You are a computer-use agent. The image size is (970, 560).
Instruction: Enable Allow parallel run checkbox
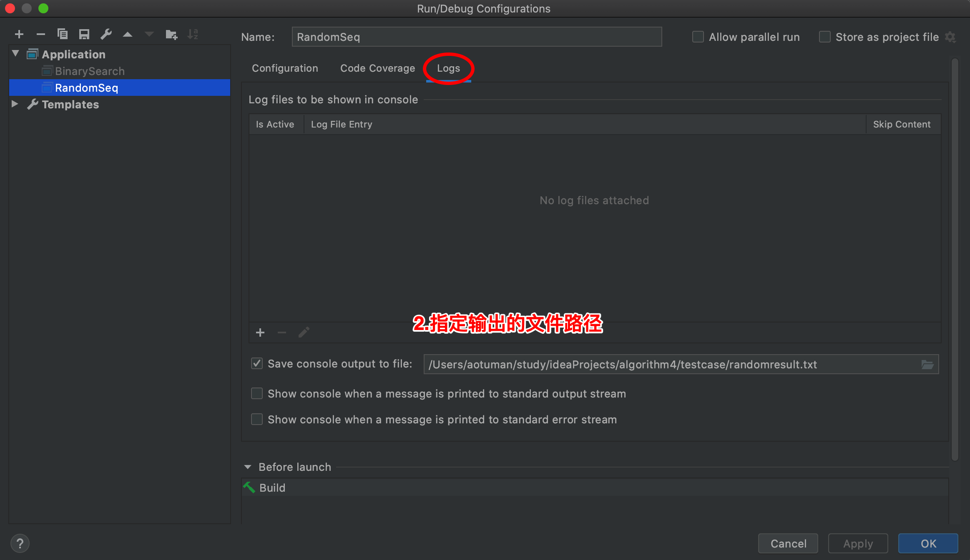[698, 37]
